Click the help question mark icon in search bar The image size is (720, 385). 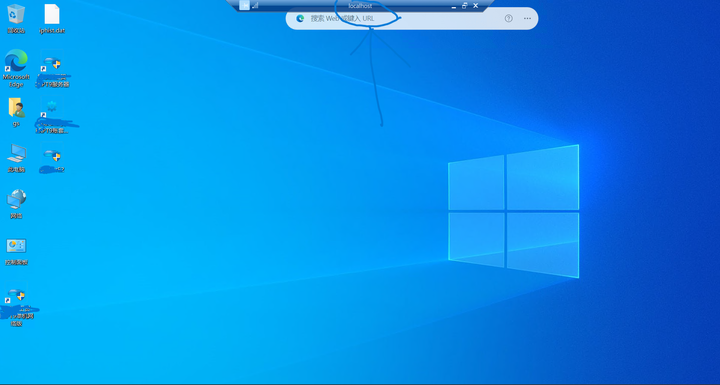508,18
